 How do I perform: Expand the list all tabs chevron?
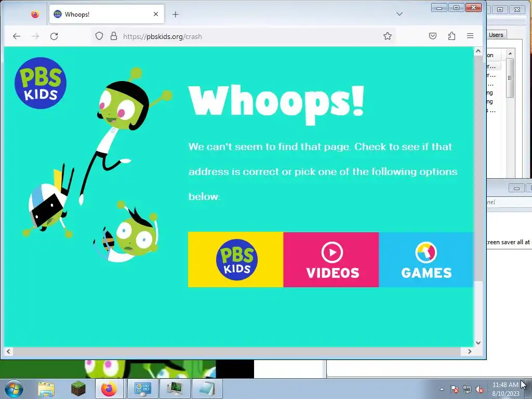click(x=400, y=14)
